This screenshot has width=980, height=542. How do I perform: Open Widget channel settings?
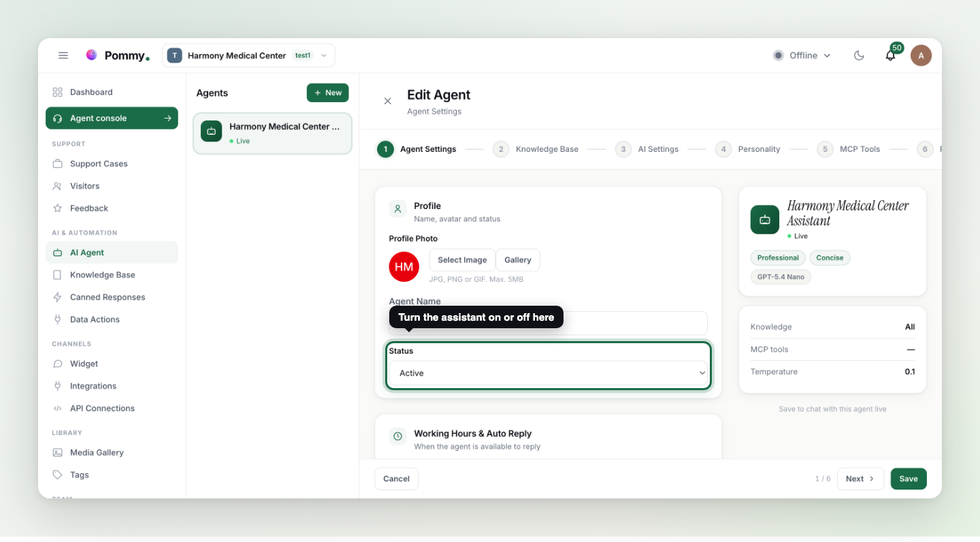[112, 364]
